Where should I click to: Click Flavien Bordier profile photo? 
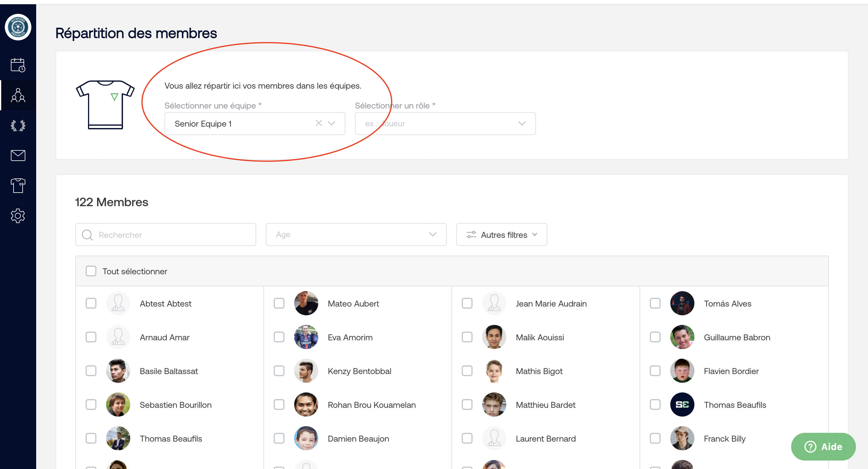coord(682,371)
